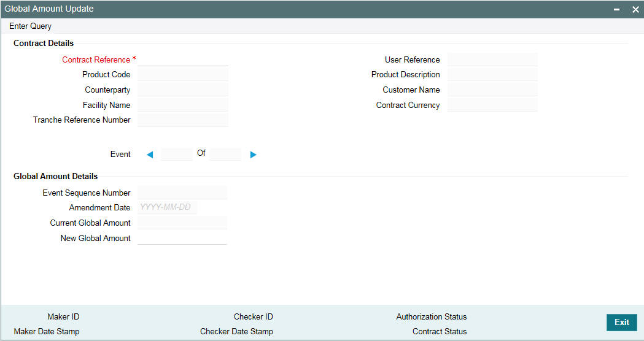Select the Tranche Reference Number field
This screenshot has width=644, height=341.
pos(183,120)
